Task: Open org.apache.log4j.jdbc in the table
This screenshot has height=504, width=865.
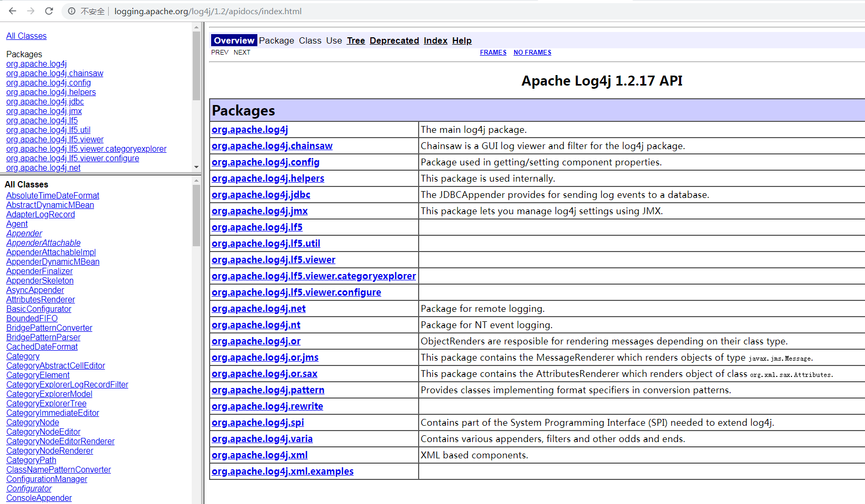Action: tap(260, 195)
